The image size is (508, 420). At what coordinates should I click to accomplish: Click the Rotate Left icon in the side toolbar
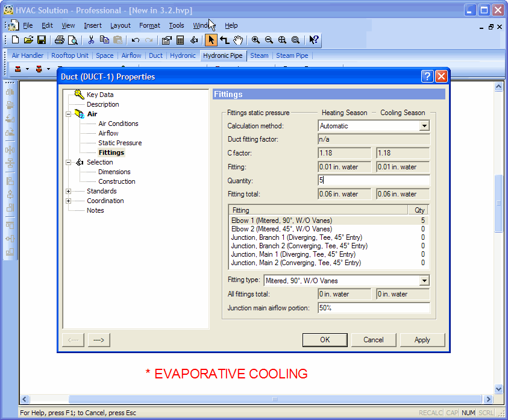pyautogui.click(x=10, y=118)
